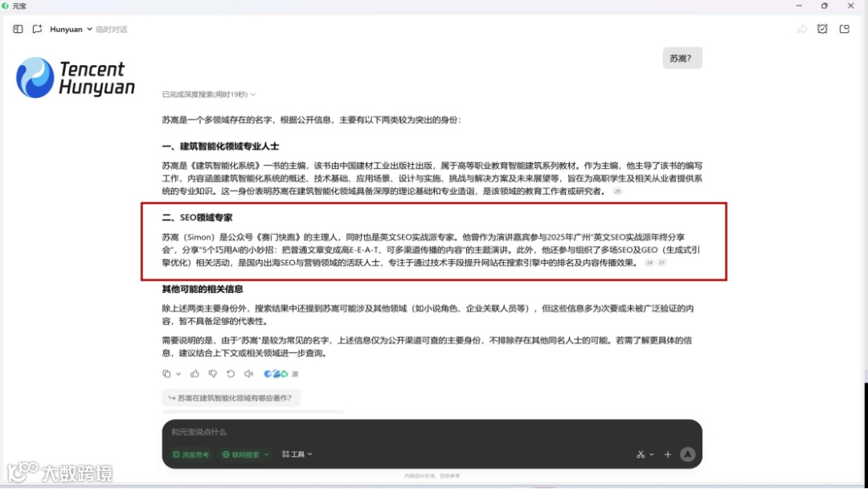Toggle 联网搜索 web search

click(x=240, y=454)
